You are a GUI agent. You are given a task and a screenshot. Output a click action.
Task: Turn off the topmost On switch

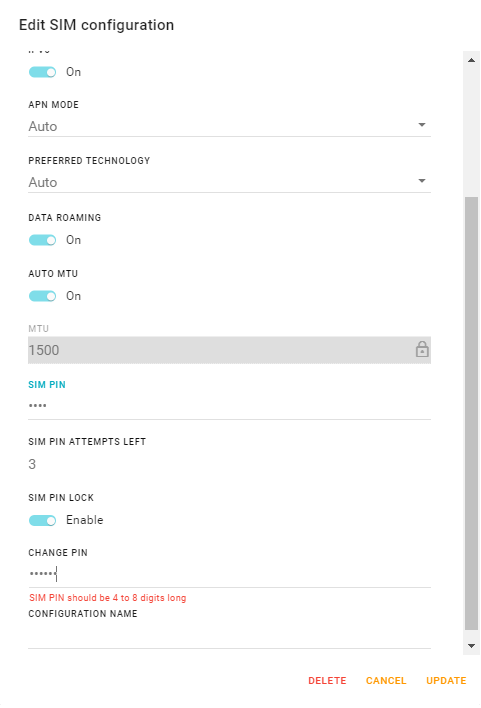coord(42,72)
